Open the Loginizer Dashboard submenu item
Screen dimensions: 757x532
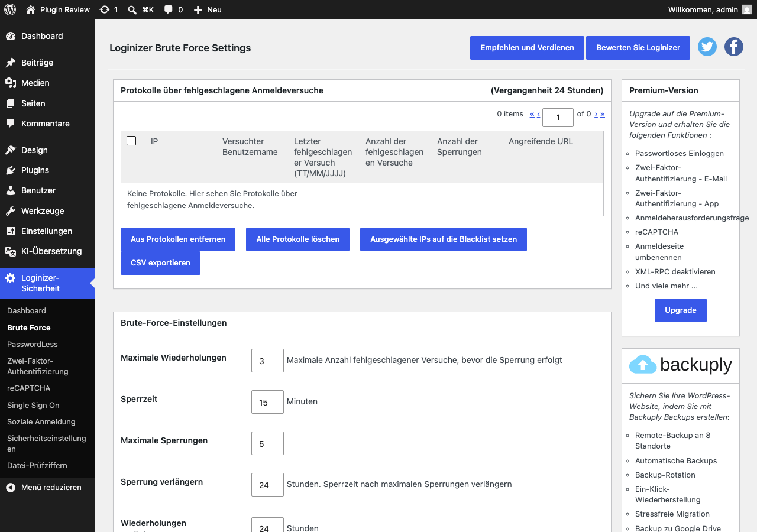click(x=27, y=310)
